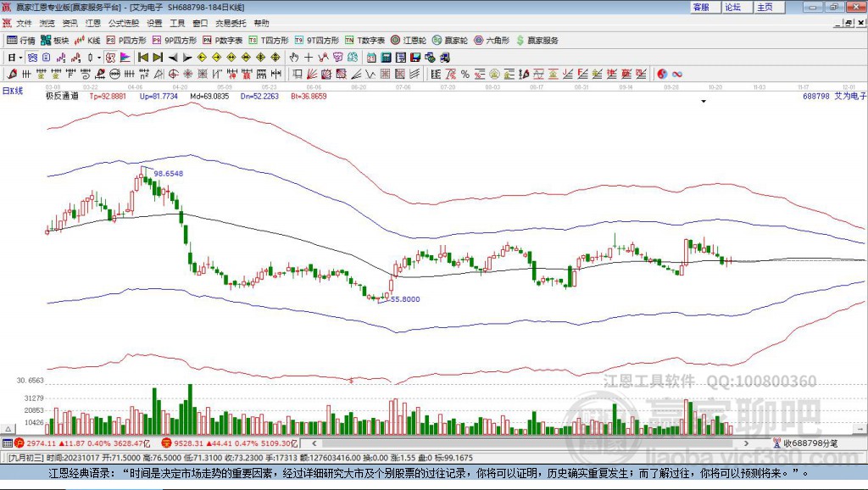868x490 pixels.
Task: Switch to the K线 chart view
Action: [x=88, y=41]
